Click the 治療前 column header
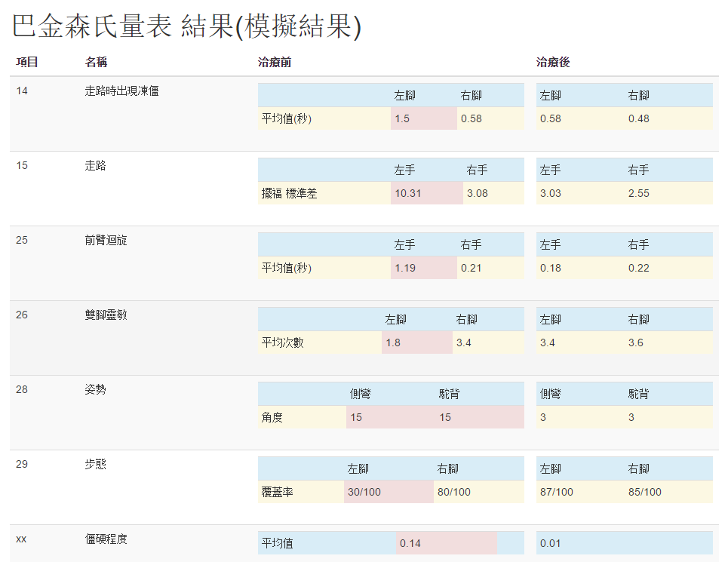 [x=275, y=63]
